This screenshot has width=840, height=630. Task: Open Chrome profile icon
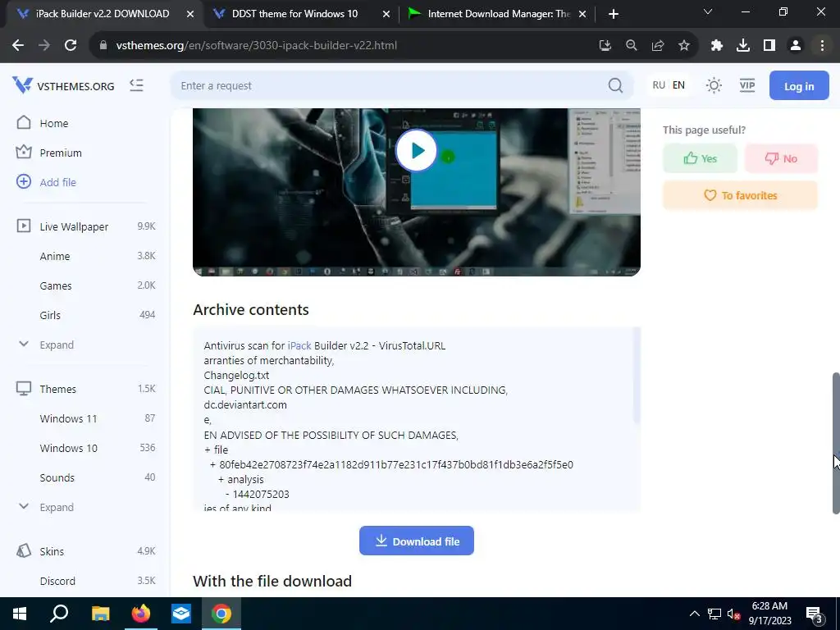point(796,46)
